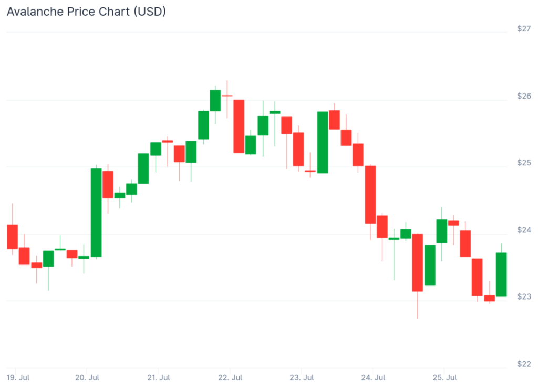This screenshot has width=538, height=392.
Task: Click the $22 price axis label
Action: 523,364
